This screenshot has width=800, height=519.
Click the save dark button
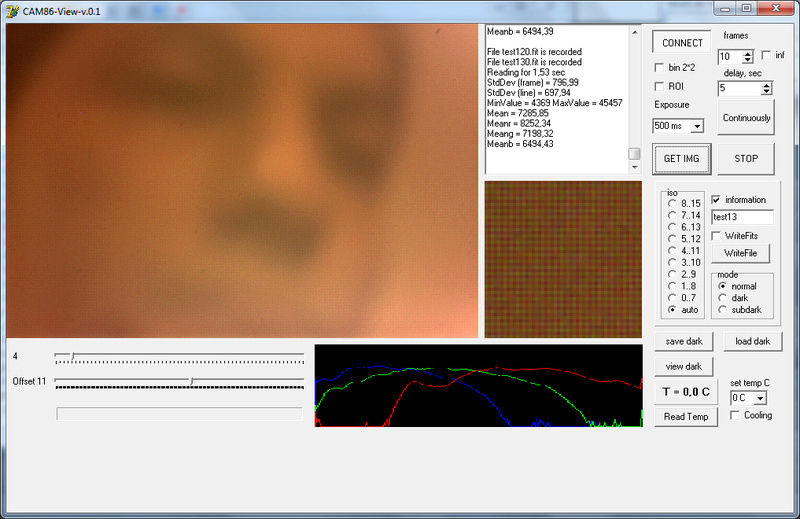684,341
